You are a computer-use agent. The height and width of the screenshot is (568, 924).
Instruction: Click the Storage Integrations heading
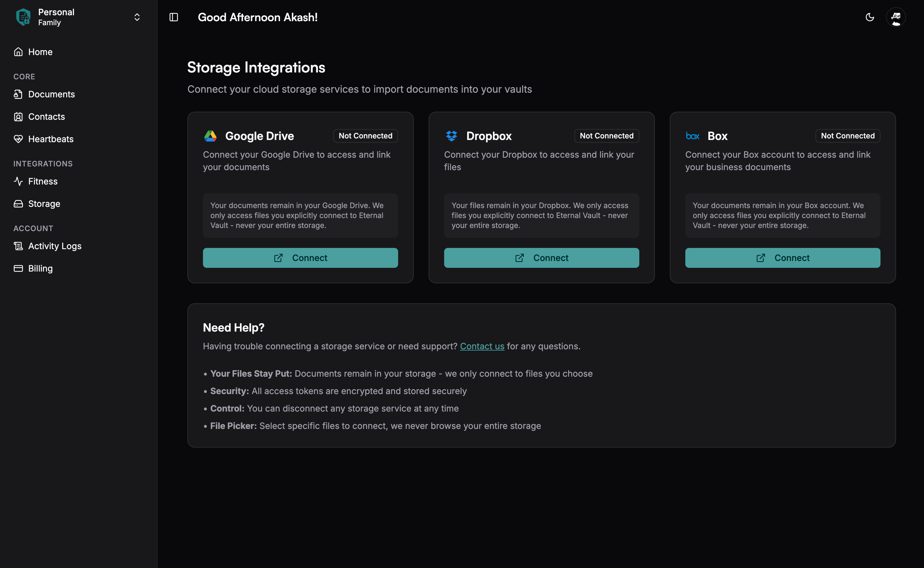coord(256,67)
